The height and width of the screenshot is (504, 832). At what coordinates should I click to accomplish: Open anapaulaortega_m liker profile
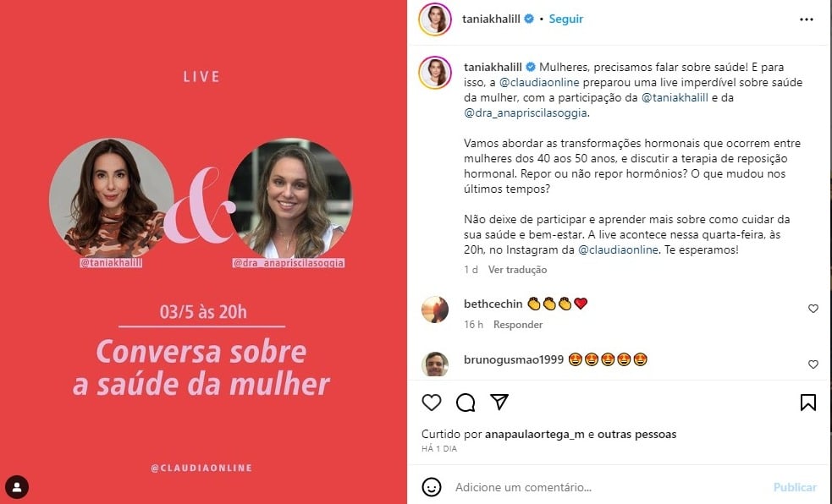click(x=534, y=434)
